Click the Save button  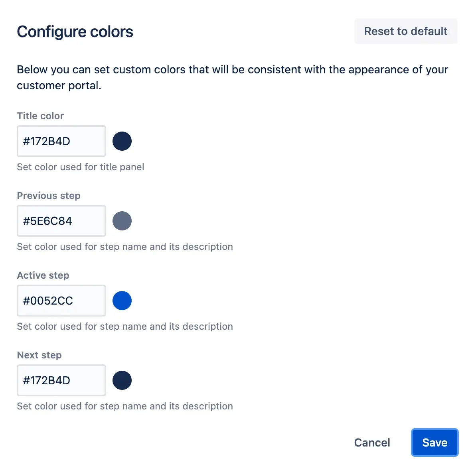click(434, 443)
